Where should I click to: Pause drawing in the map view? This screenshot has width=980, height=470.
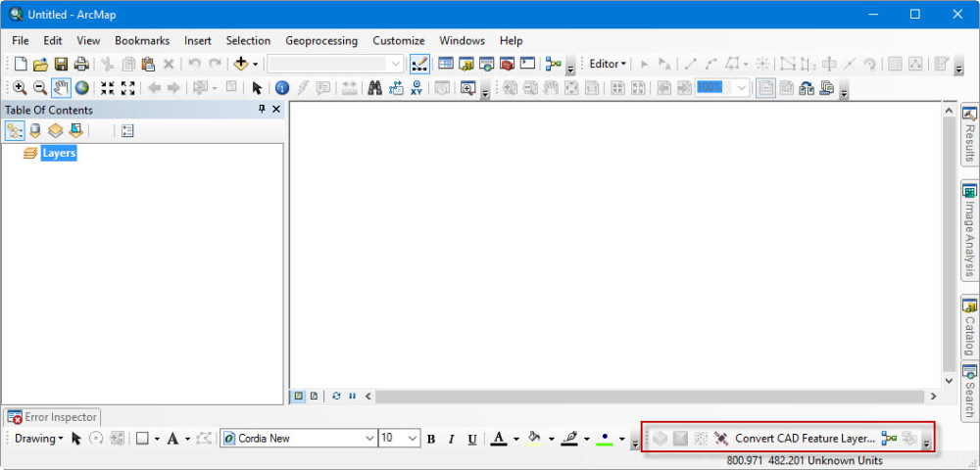coord(352,396)
